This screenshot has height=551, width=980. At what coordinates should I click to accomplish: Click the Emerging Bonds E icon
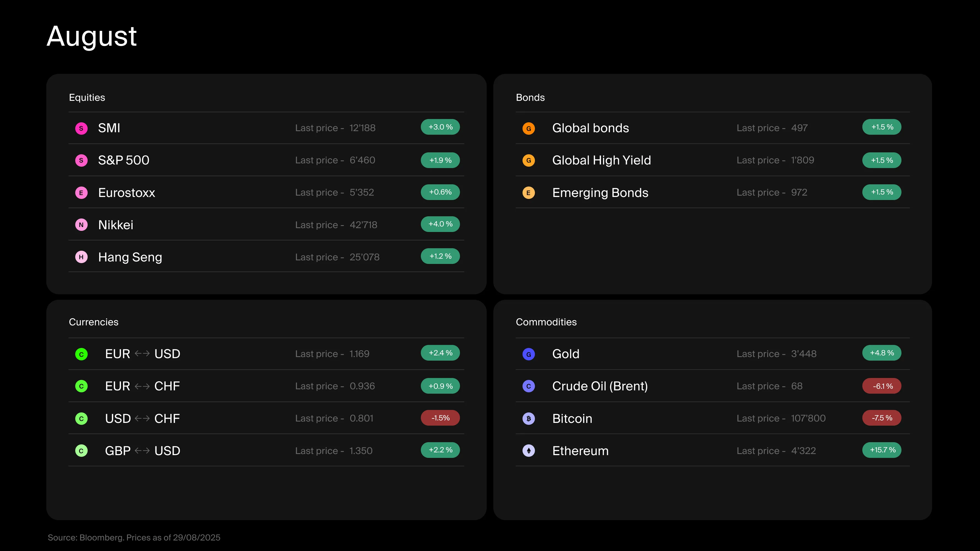[528, 193]
